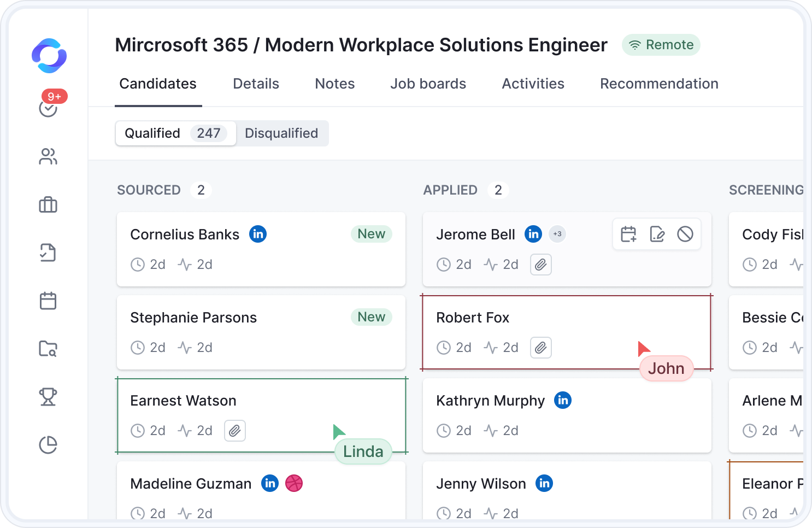Click attachment paperclip on Earnest Watson card
The width and height of the screenshot is (812, 528).
click(235, 431)
